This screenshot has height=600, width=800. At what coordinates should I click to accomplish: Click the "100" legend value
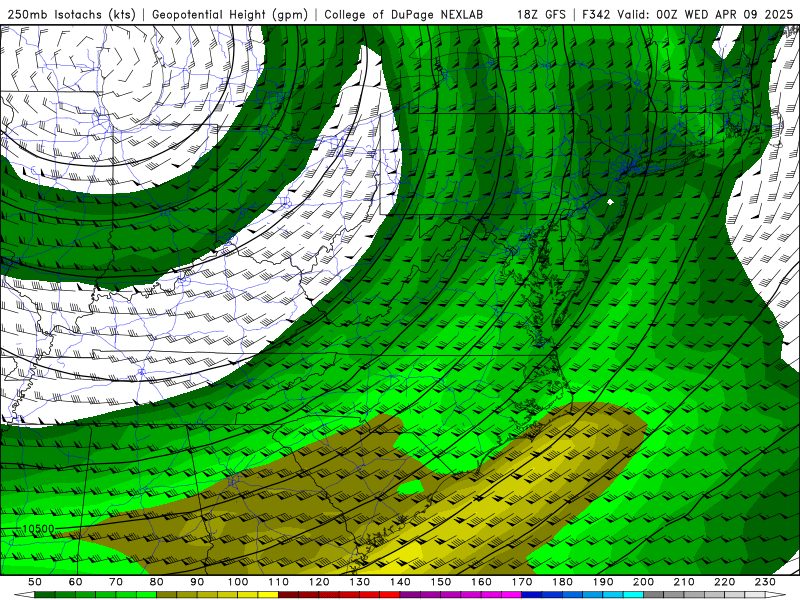click(238, 582)
